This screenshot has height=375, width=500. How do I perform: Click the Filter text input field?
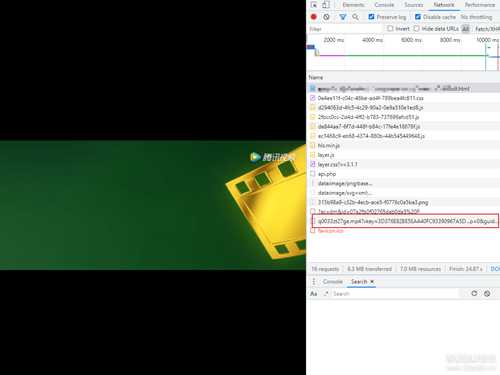[345, 29]
